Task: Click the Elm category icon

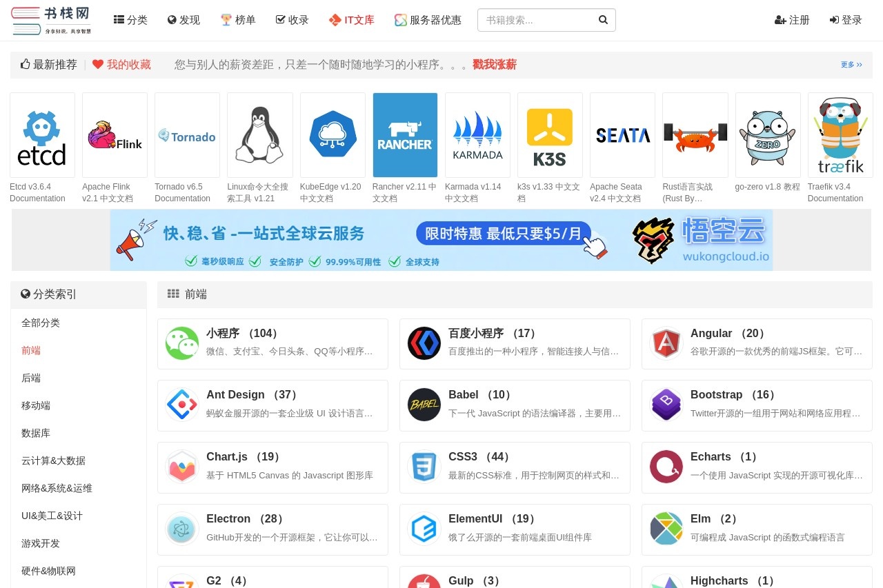Action: tap(666, 529)
